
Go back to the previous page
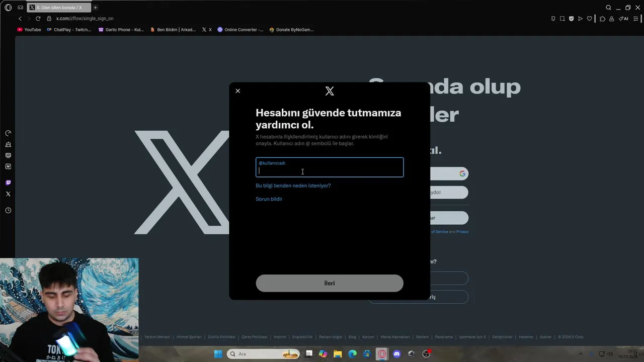click(20, 19)
